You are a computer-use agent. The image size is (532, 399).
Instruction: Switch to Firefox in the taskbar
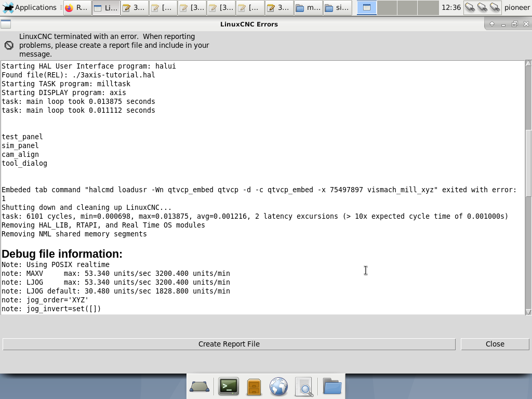click(x=77, y=8)
